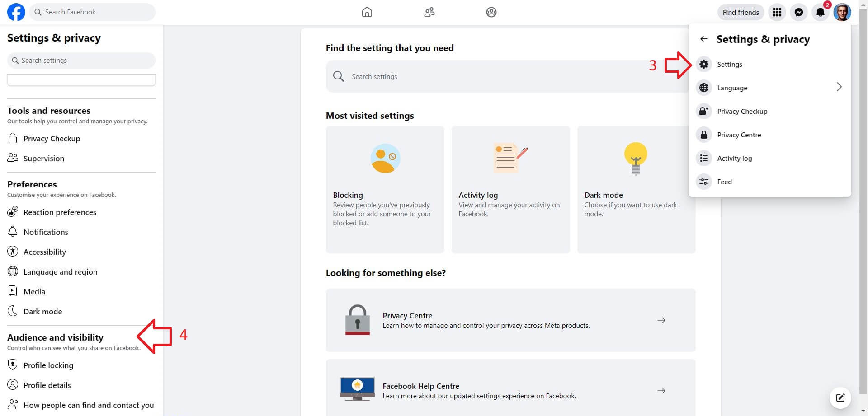Viewport: 868px width, 416px height.
Task: Click the Dark mode moon icon in sidebar
Action: coord(13,311)
